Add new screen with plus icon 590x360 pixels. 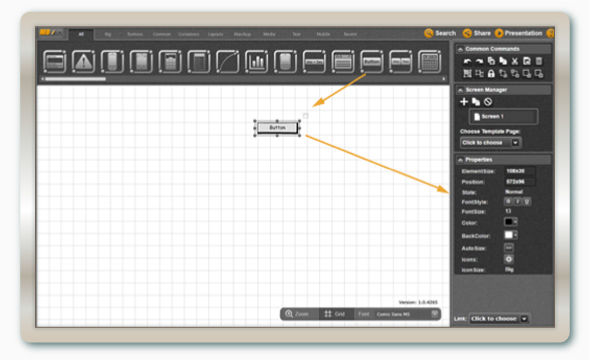coord(464,102)
